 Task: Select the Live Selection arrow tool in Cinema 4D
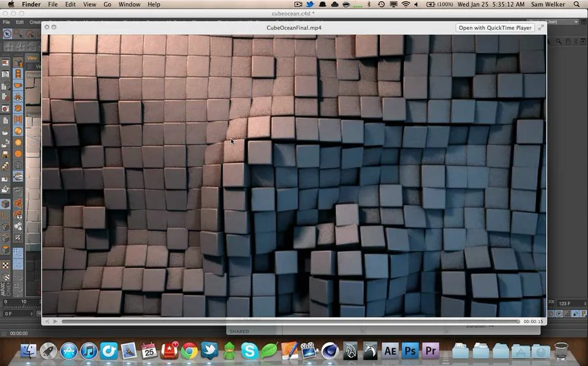(x=7, y=34)
